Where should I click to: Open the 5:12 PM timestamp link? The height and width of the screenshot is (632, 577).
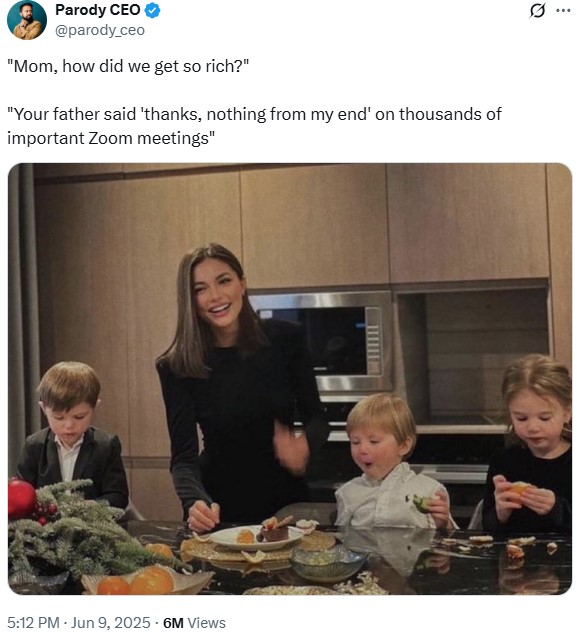(33, 622)
